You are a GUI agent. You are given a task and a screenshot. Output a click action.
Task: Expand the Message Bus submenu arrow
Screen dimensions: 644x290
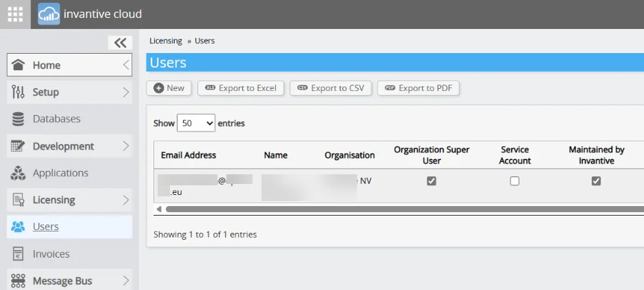coord(126,281)
